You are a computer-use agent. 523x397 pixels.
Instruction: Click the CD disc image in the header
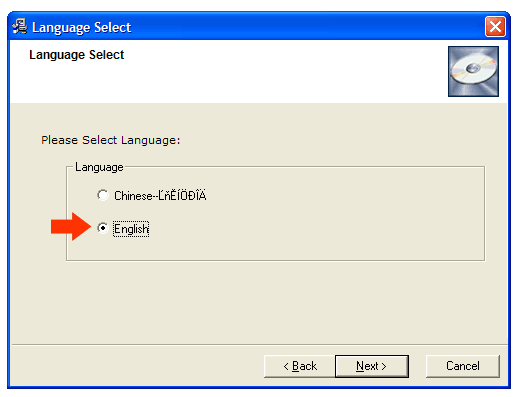(x=473, y=71)
